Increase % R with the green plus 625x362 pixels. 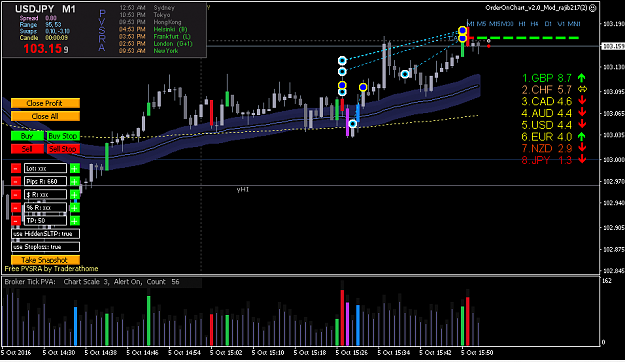(75, 208)
